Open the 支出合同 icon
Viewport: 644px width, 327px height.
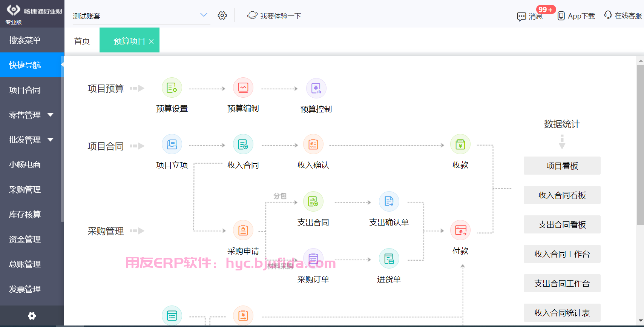tap(313, 201)
